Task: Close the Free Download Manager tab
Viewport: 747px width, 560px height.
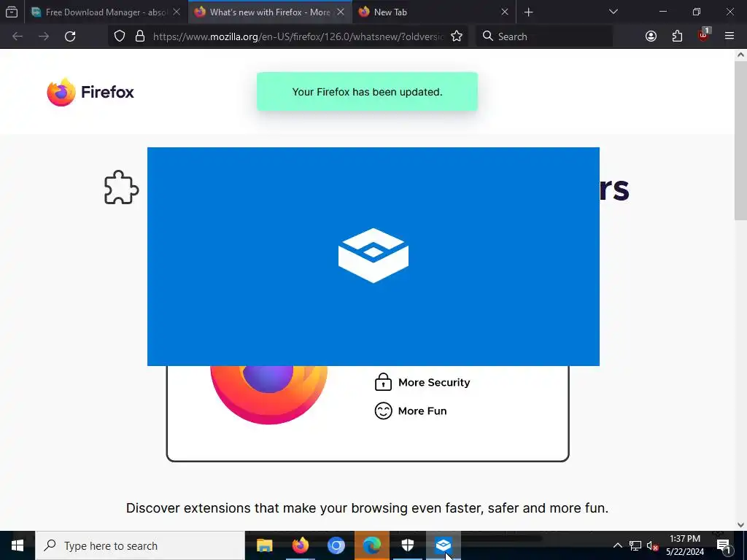Action: pos(177,12)
